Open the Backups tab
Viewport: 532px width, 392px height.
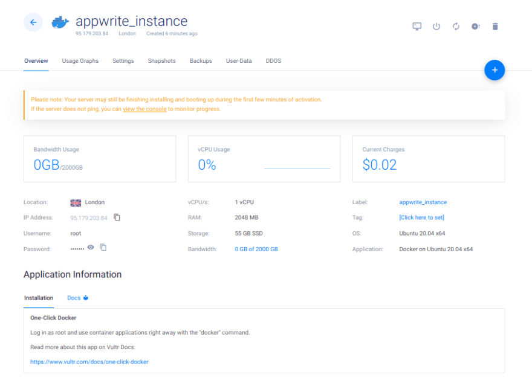201,60
